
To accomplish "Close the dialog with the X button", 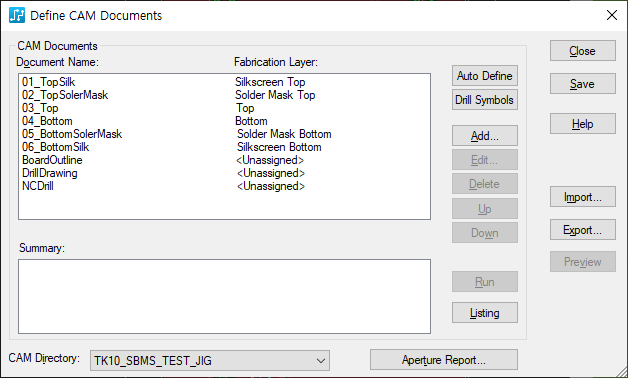I will pos(612,15).
